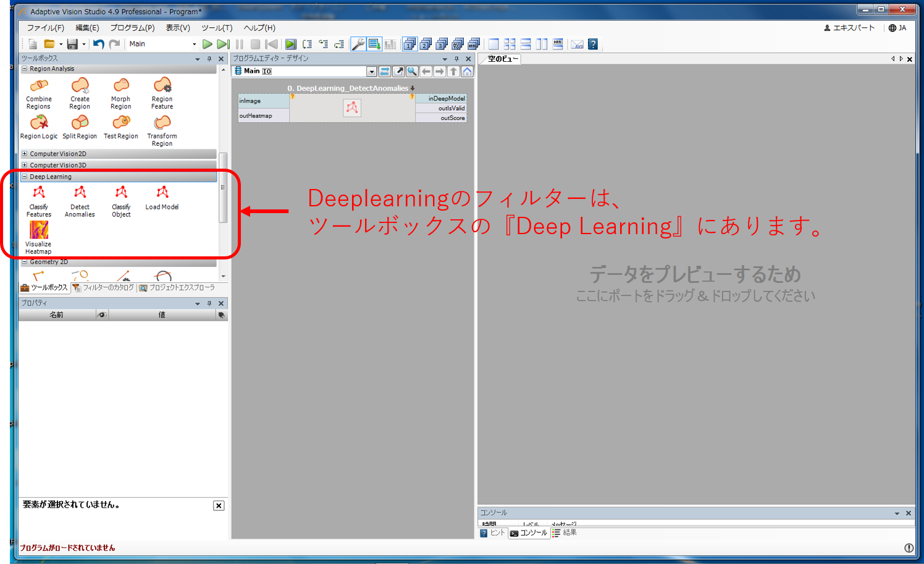Collapse the Geometry 2D category
This screenshot has height=564, width=924.
coord(25,262)
